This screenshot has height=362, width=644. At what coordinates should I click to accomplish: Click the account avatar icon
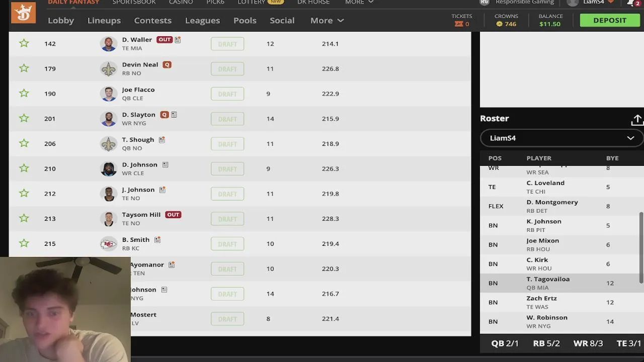(573, 3)
